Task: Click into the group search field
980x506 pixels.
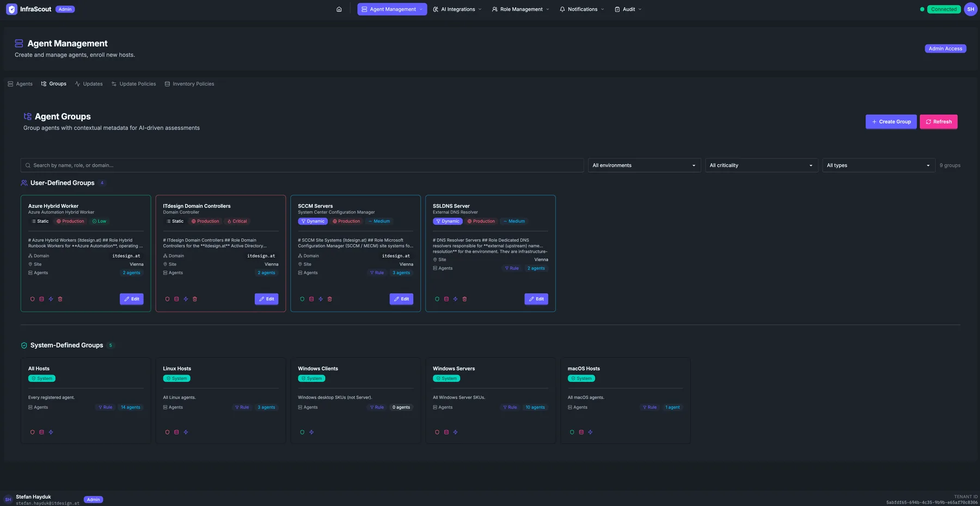Action: coord(302,165)
